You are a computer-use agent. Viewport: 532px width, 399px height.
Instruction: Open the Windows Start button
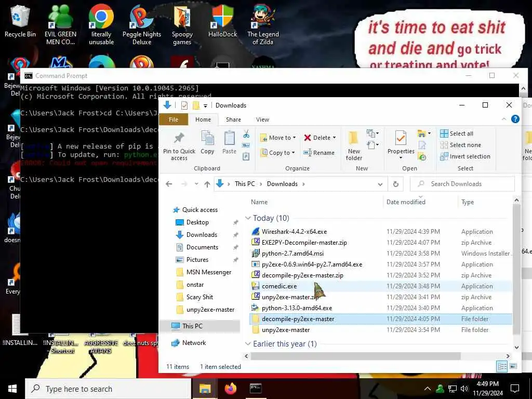[x=12, y=389]
